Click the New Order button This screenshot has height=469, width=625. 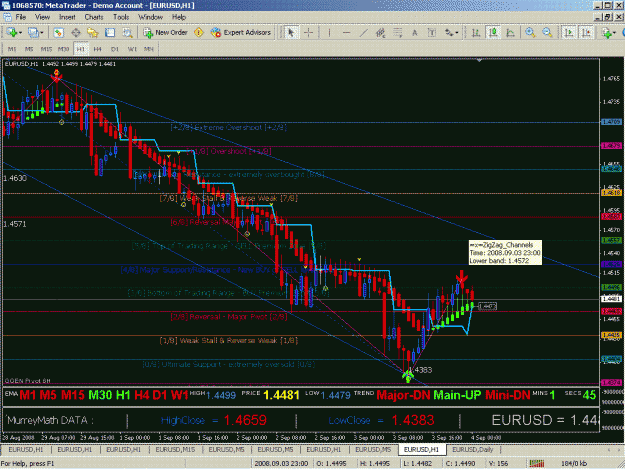pos(165,33)
